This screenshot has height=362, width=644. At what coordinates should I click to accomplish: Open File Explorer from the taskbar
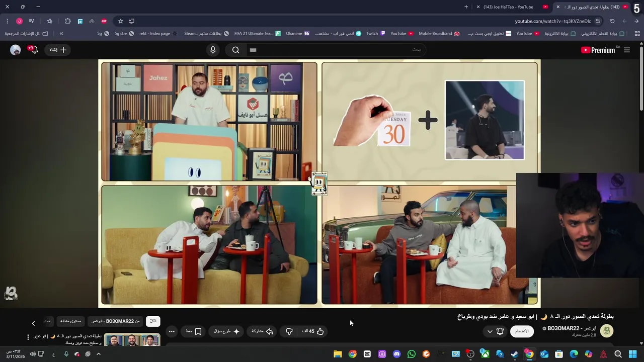tap(338, 354)
